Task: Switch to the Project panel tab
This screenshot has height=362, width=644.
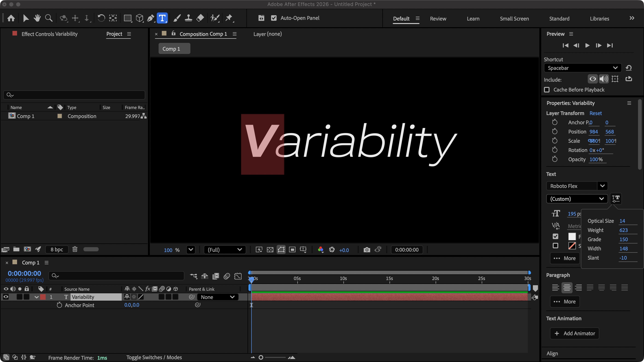Action: pos(114,34)
